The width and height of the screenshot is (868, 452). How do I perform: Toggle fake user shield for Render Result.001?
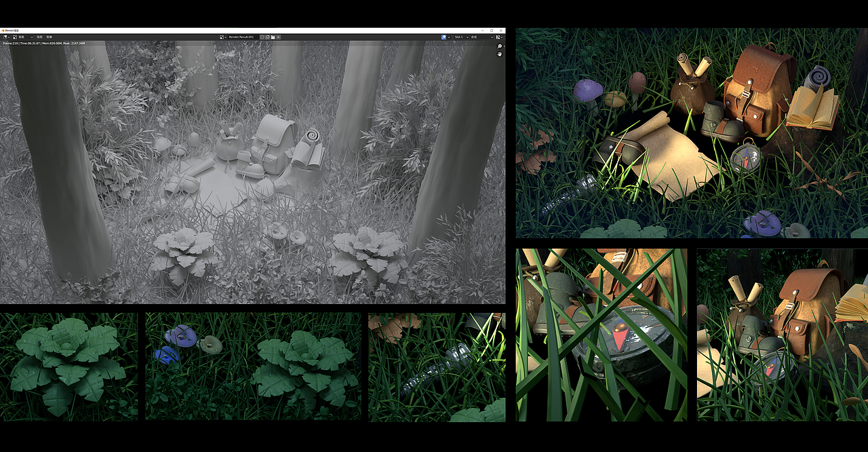pos(262,37)
